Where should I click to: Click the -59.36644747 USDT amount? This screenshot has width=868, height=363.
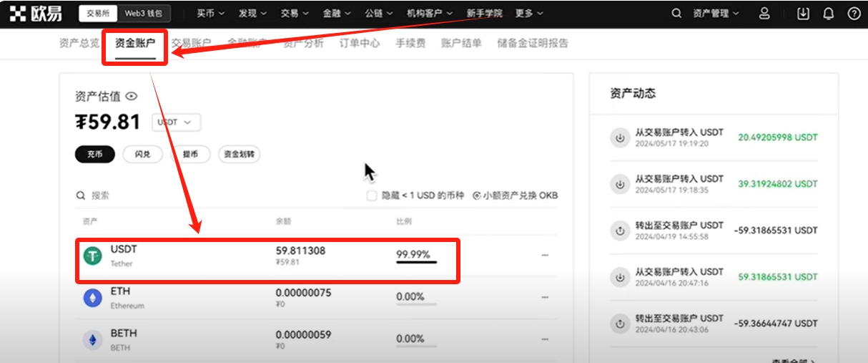[776, 324]
